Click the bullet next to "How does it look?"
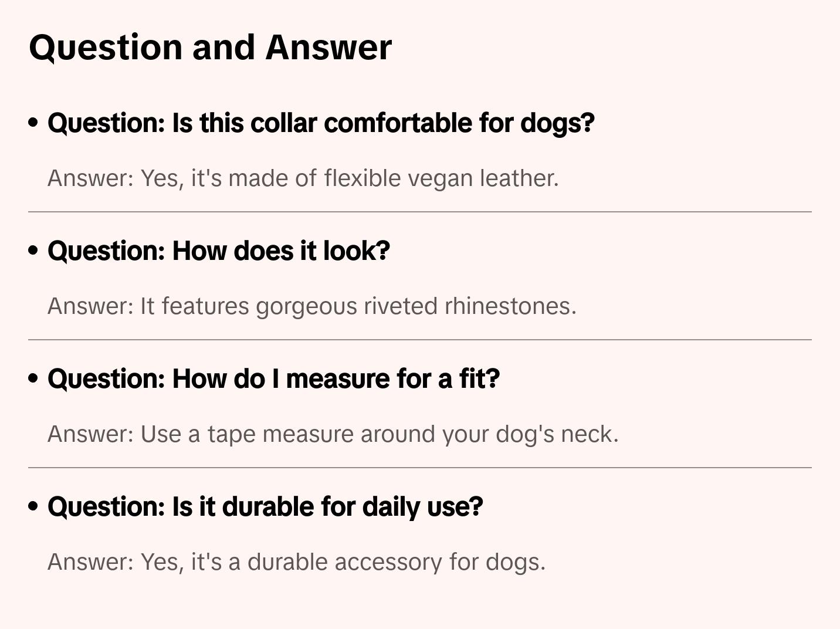 pyautogui.click(x=33, y=251)
